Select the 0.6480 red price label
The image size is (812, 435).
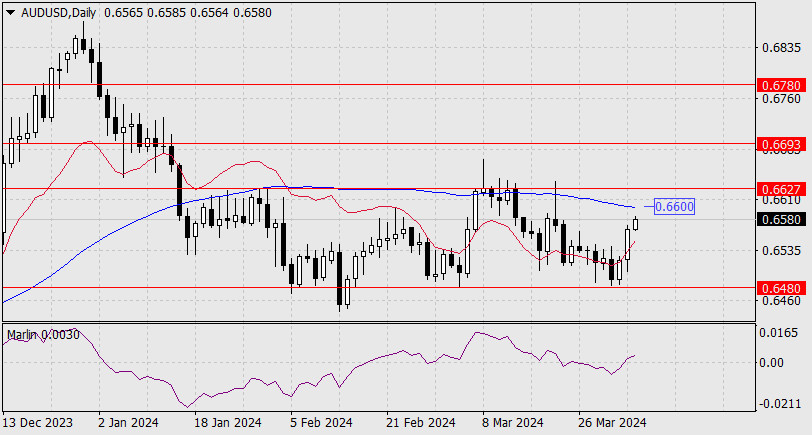781,288
